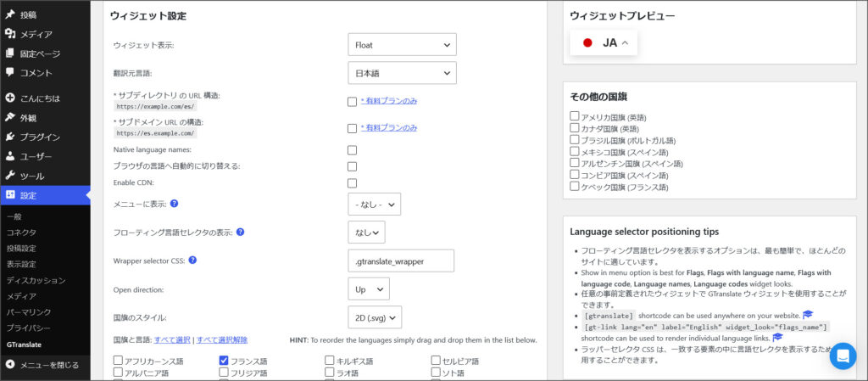Open コネクタ settings submenu item

[x=21, y=233]
